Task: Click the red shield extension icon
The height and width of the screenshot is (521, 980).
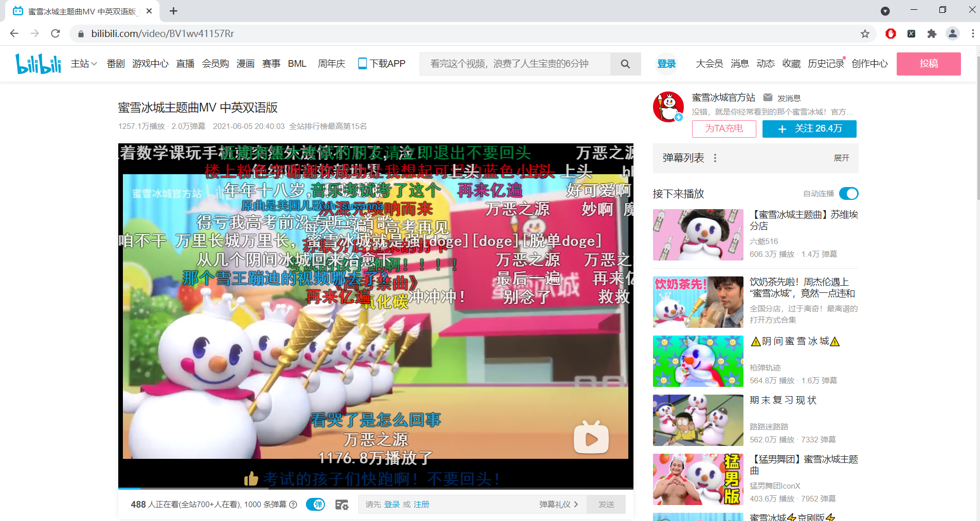Action: click(891, 33)
